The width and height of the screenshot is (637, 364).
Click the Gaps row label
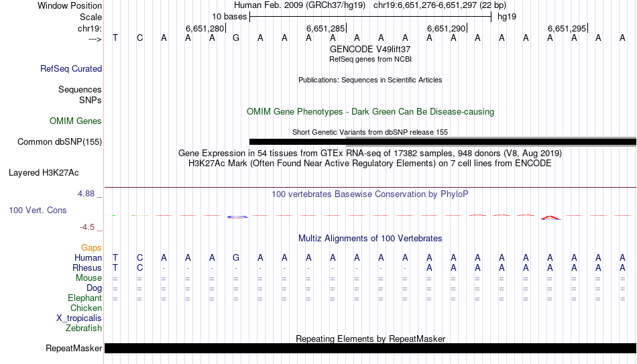[x=91, y=248]
